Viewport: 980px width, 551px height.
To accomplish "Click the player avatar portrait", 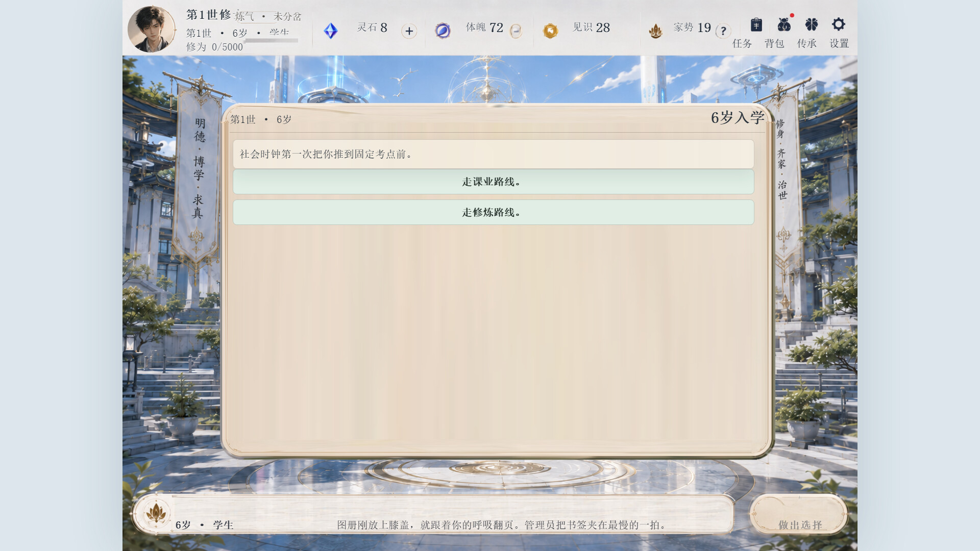I will [x=151, y=29].
